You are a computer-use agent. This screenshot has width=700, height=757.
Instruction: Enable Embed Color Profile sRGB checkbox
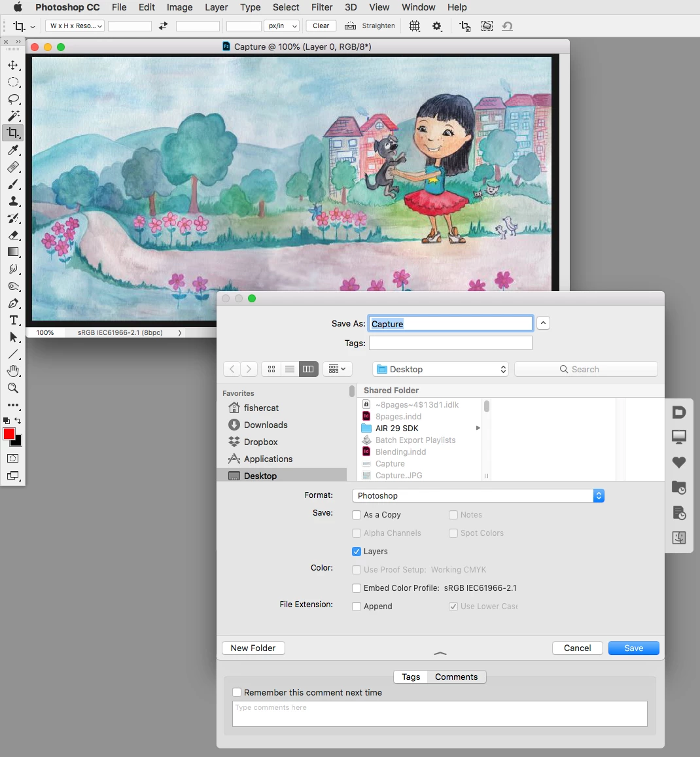(x=357, y=588)
